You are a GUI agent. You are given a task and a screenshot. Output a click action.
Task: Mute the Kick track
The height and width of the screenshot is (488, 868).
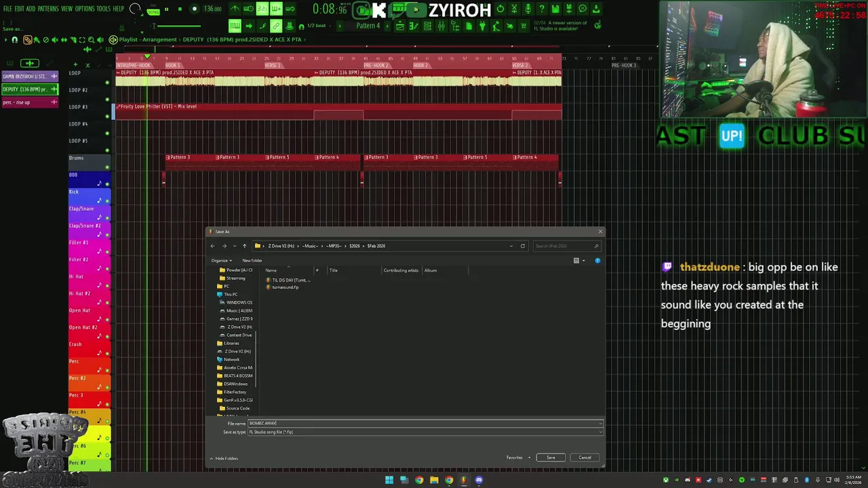pos(107,201)
